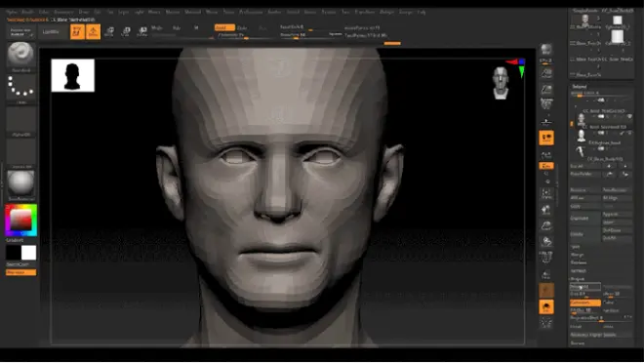
Task: Click the Zoom3D icon in right shelf
Action: pos(546,225)
